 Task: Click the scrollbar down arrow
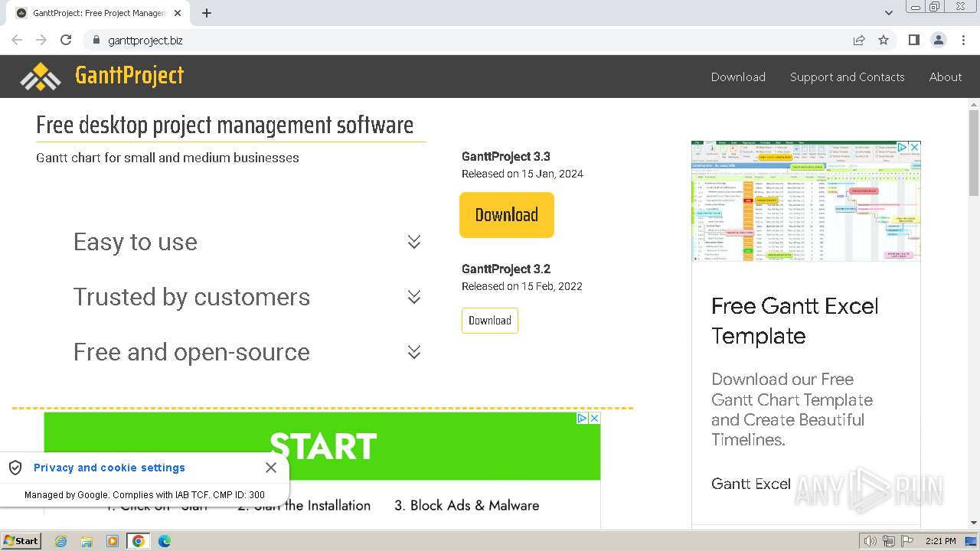point(974,523)
